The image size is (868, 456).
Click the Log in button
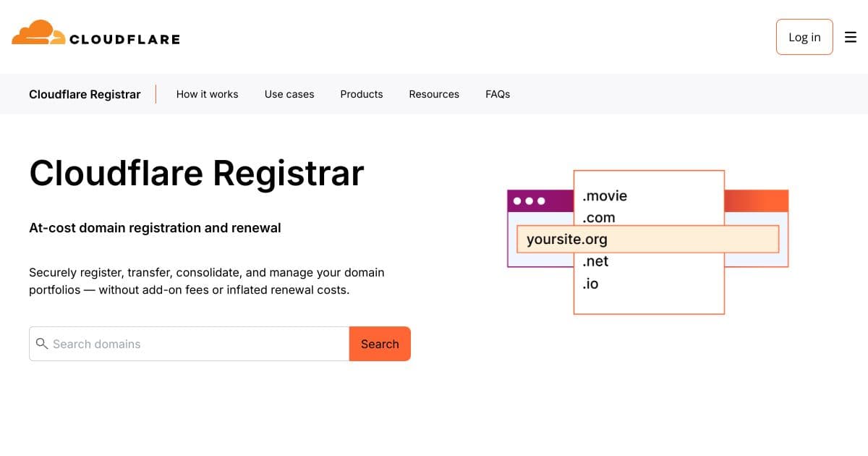[x=804, y=37]
